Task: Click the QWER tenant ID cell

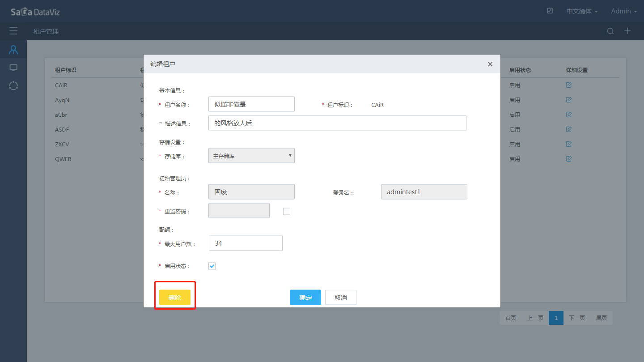Action: click(63, 159)
